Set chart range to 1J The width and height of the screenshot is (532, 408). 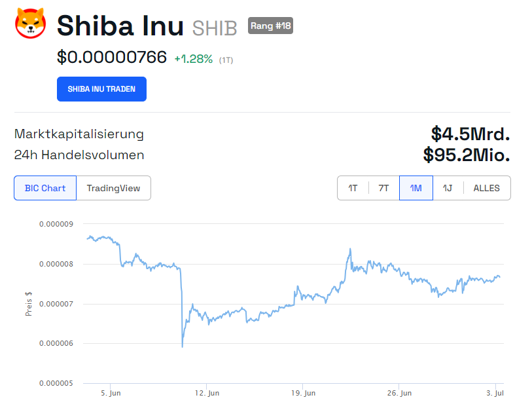click(x=448, y=188)
